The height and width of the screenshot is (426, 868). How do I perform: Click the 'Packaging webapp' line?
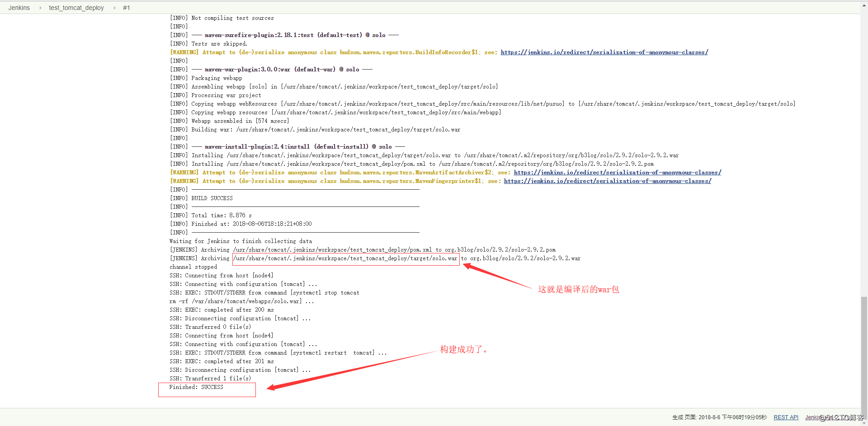[x=206, y=78]
